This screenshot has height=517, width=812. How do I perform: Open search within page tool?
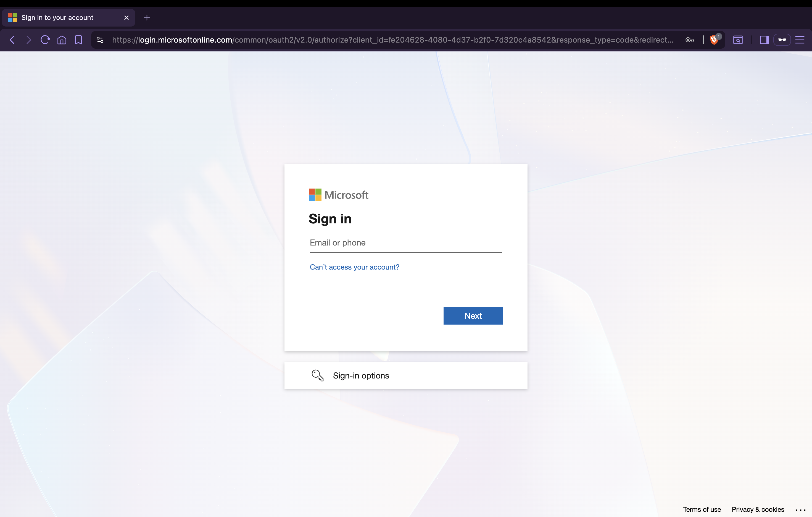[738, 40]
